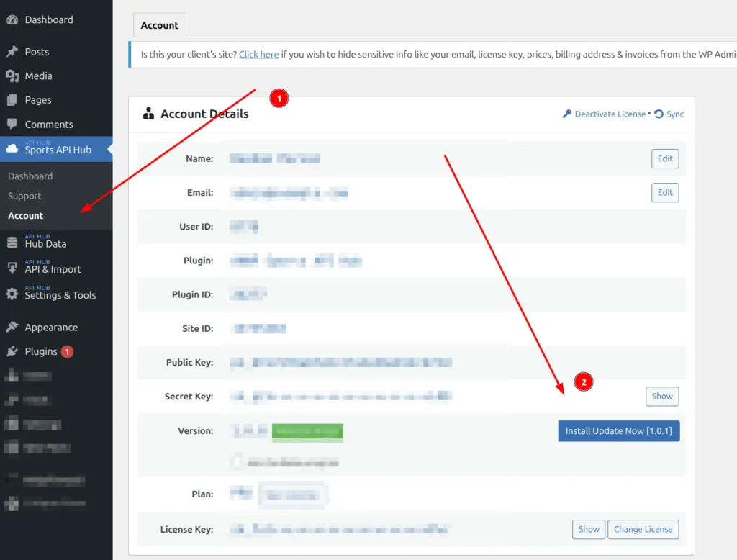
Task: Click the Sync link
Action: pos(675,114)
